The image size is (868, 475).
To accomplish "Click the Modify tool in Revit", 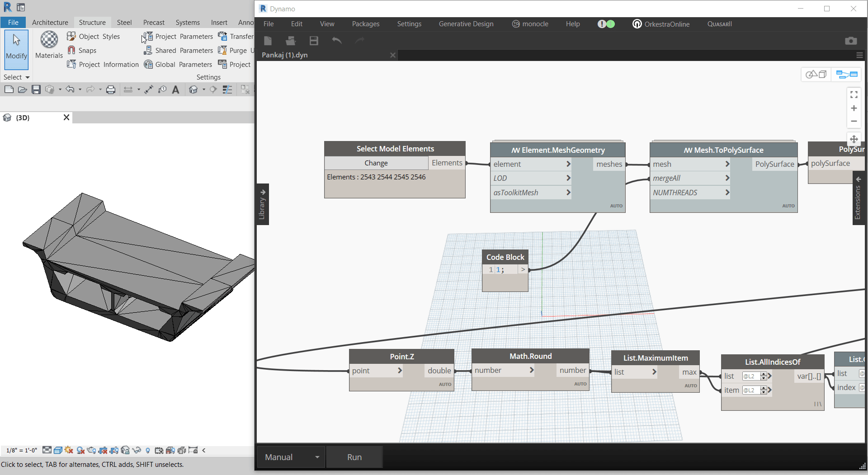I will pyautogui.click(x=17, y=49).
